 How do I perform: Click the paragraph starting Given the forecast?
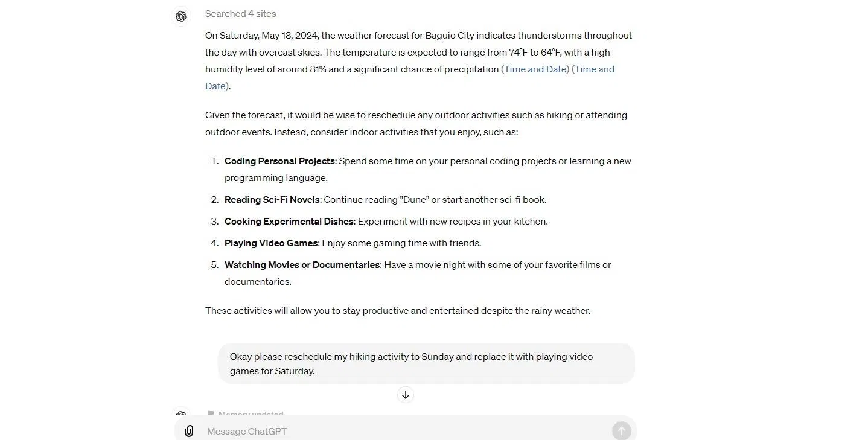(416, 123)
